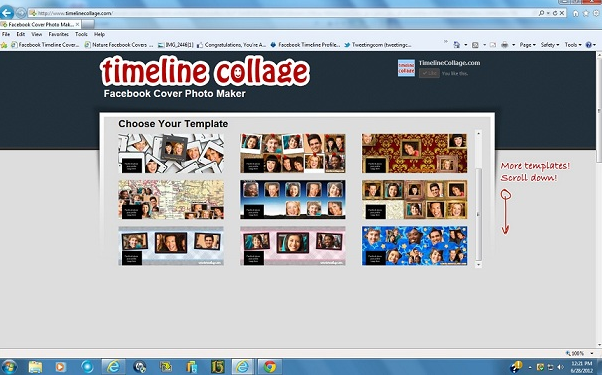The width and height of the screenshot is (602, 375).
Task: Expand the Feeds command dropdown arrow
Action: [x=484, y=45]
